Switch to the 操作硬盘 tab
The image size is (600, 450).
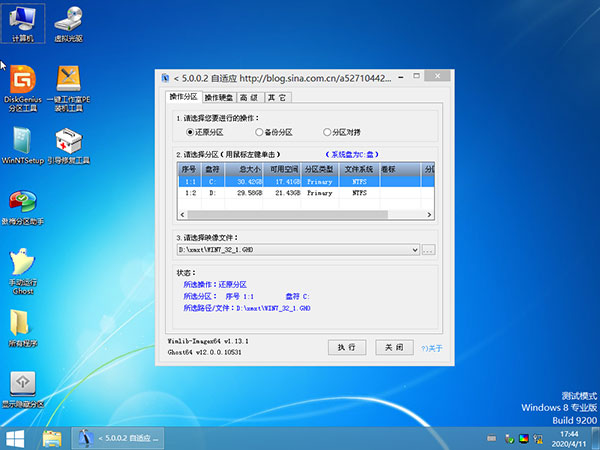[219, 98]
